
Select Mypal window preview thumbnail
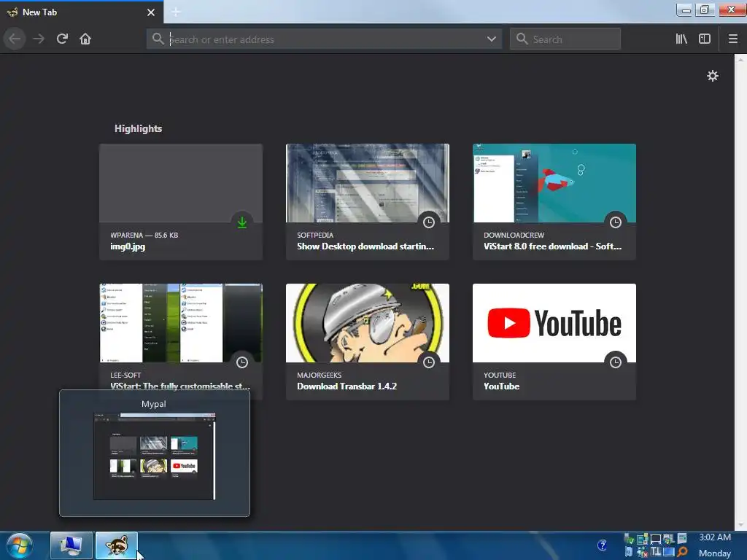click(155, 456)
